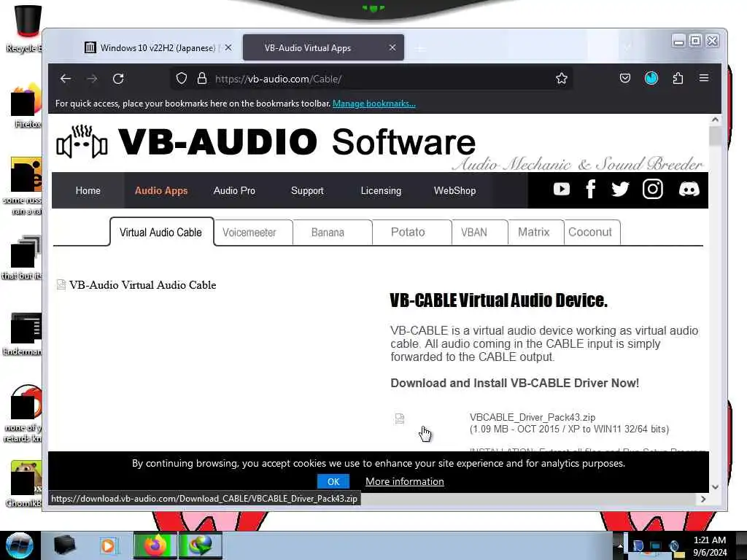Open the taskbar clock showing 1:21 AM
Screen dimensions: 747x560
(710, 545)
